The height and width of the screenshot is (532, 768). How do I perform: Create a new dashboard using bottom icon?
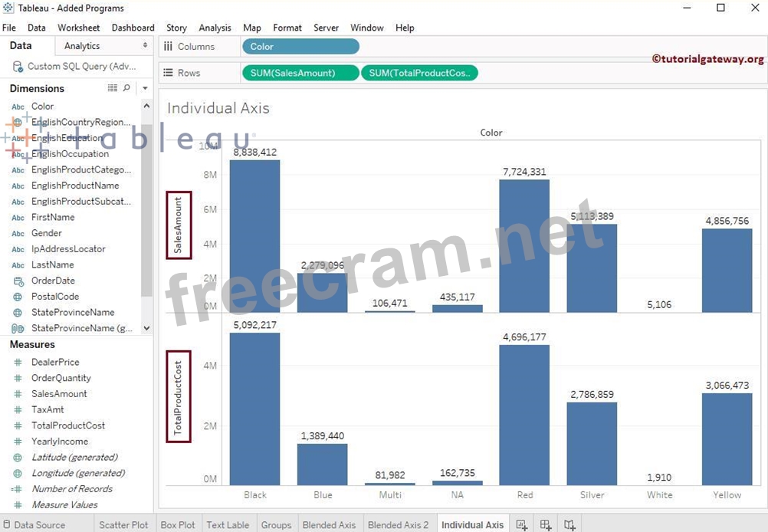click(x=546, y=525)
